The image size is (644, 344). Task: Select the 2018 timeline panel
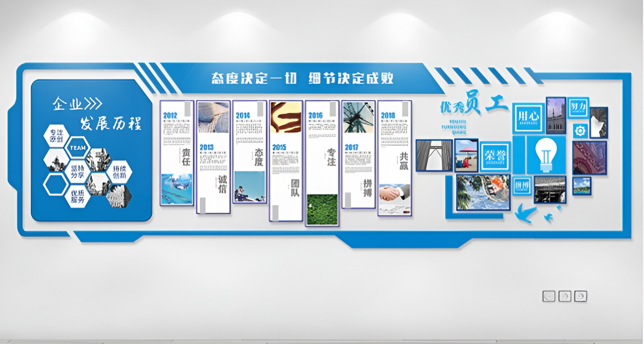tap(395, 158)
